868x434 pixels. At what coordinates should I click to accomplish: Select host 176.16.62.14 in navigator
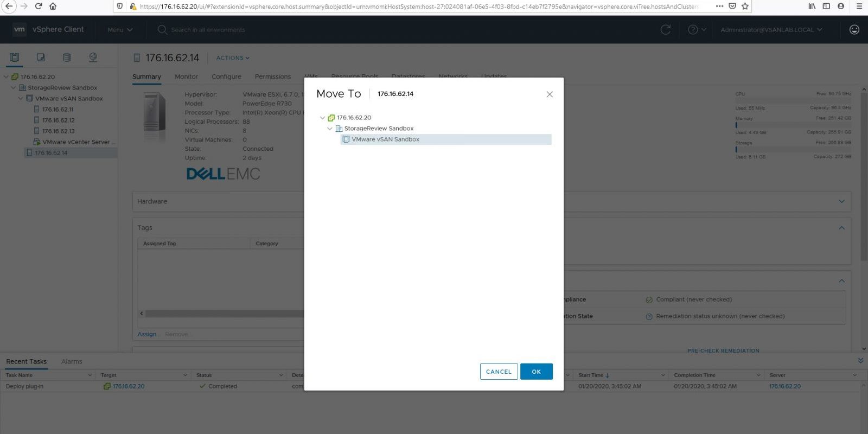click(x=51, y=153)
